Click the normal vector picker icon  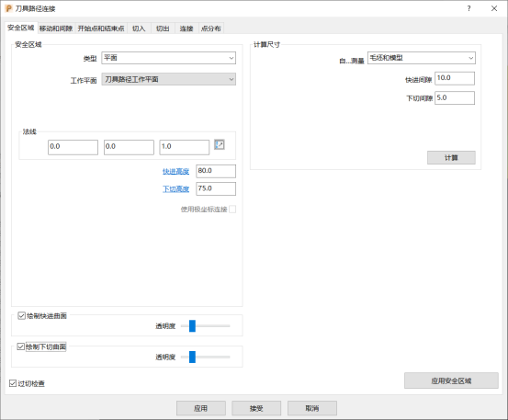pos(220,144)
